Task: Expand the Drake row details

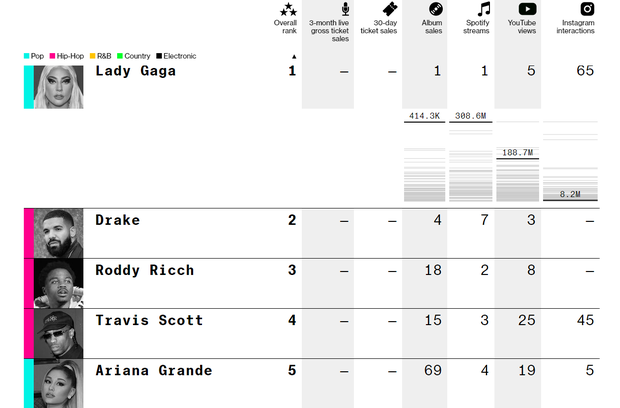Action: coord(312,234)
